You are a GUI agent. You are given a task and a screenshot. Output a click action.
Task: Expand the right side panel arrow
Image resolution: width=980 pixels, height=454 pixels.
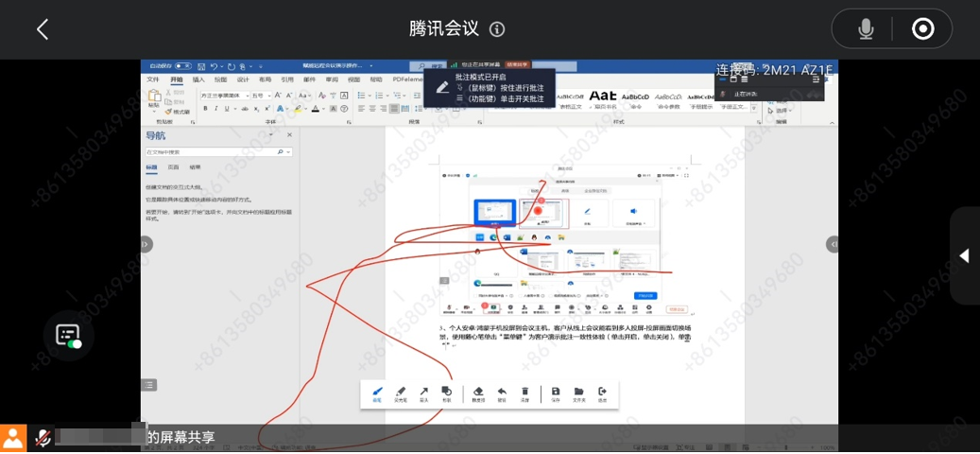click(x=964, y=255)
